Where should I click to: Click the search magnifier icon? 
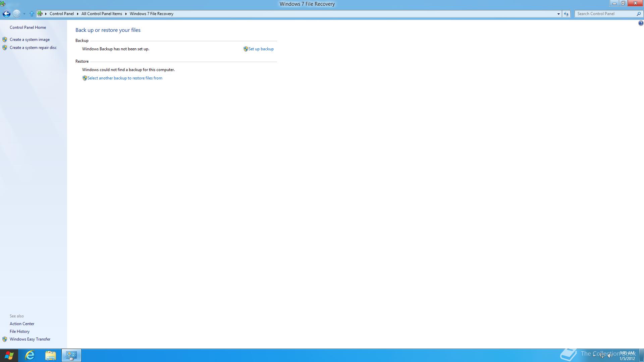pos(638,14)
